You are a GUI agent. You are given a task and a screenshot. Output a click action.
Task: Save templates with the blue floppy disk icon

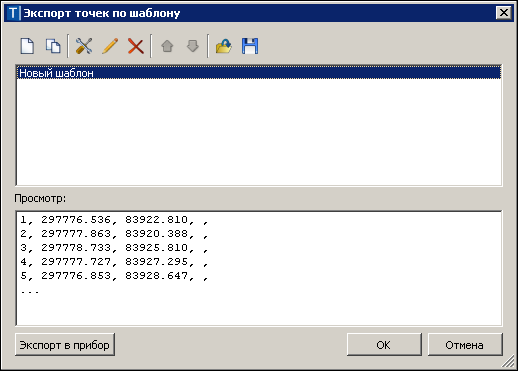[x=250, y=46]
